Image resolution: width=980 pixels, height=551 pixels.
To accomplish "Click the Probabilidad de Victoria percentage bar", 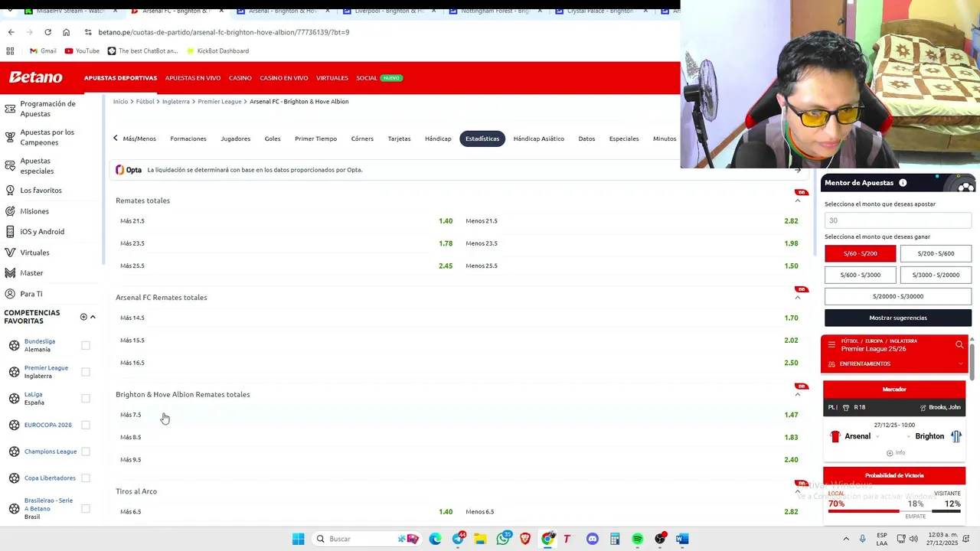I will click(894, 511).
